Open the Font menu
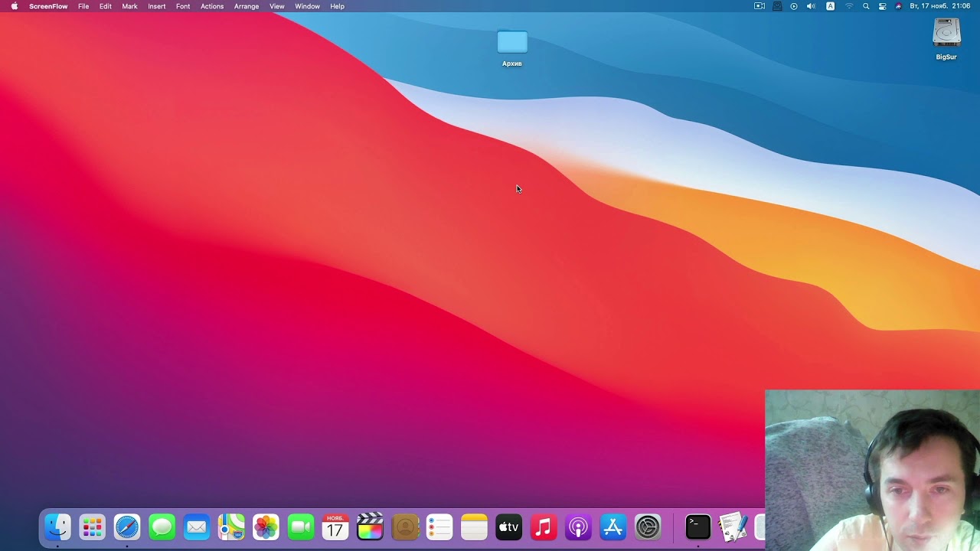The width and height of the screenshot is (980, 551). coord(183,6)
